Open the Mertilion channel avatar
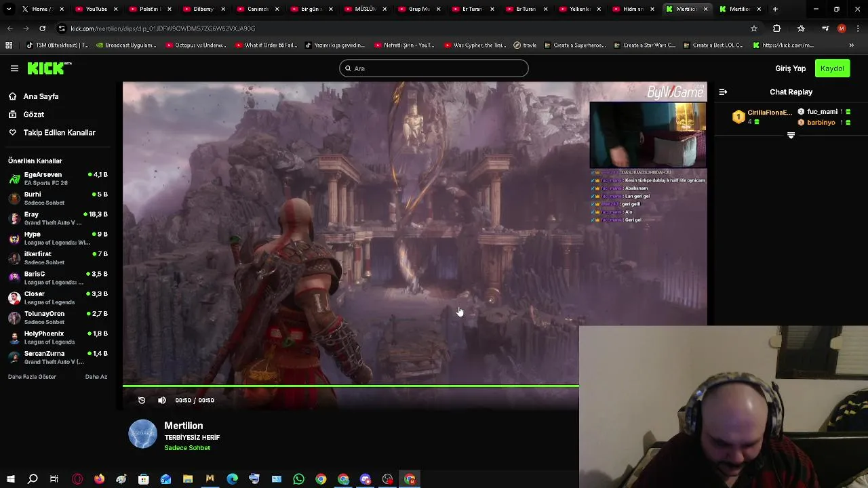The image size is (868, 488). coord(143,434)
